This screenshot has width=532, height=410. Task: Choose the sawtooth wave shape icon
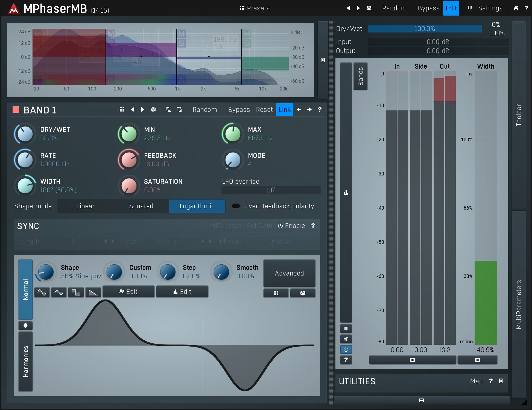(x=93, y=292)
